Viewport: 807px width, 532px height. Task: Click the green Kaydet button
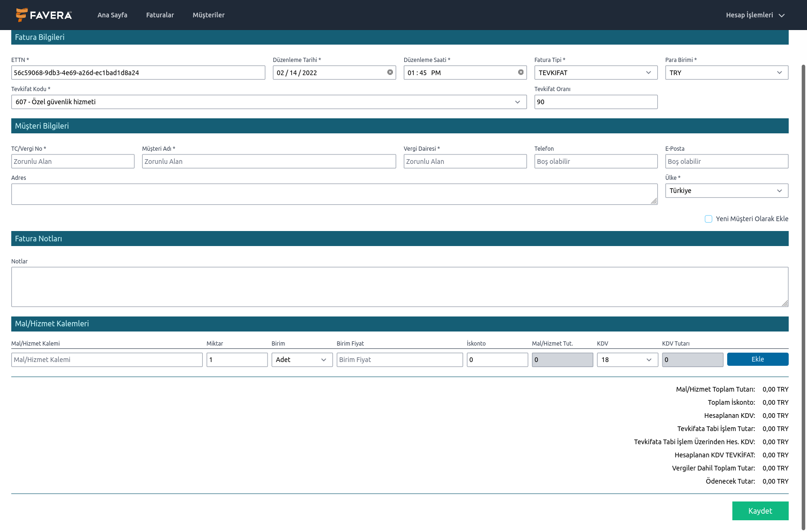click(760, 511)
